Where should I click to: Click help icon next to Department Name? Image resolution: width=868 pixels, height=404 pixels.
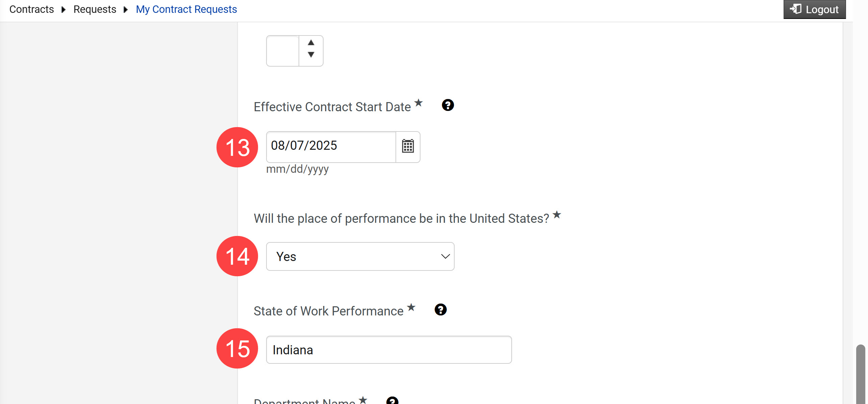[392, 401]
